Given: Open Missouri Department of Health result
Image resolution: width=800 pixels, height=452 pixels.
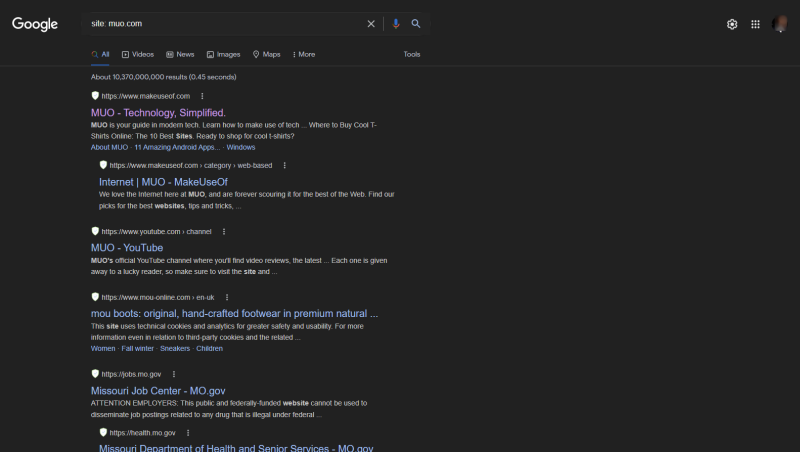Looking at the screenshot, I should coord(236,448).
